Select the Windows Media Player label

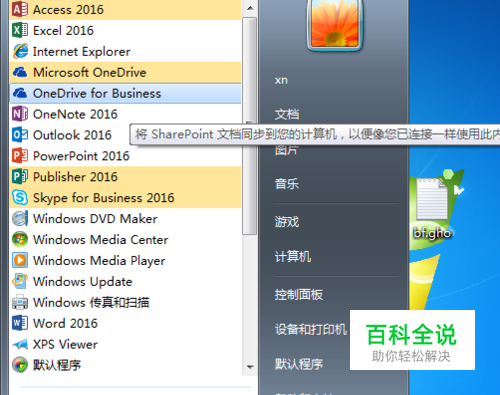[x=99, y=261]
